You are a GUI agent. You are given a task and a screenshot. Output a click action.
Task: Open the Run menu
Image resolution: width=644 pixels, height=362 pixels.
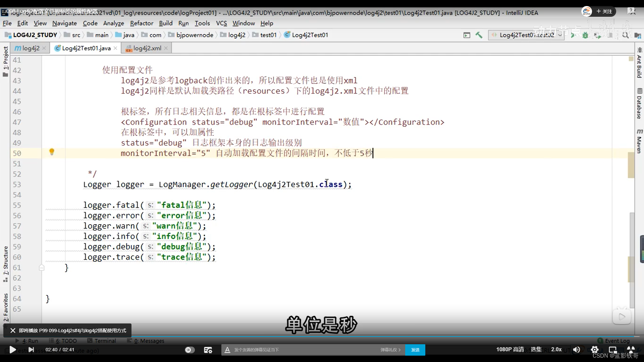click(x=183, y=23)
